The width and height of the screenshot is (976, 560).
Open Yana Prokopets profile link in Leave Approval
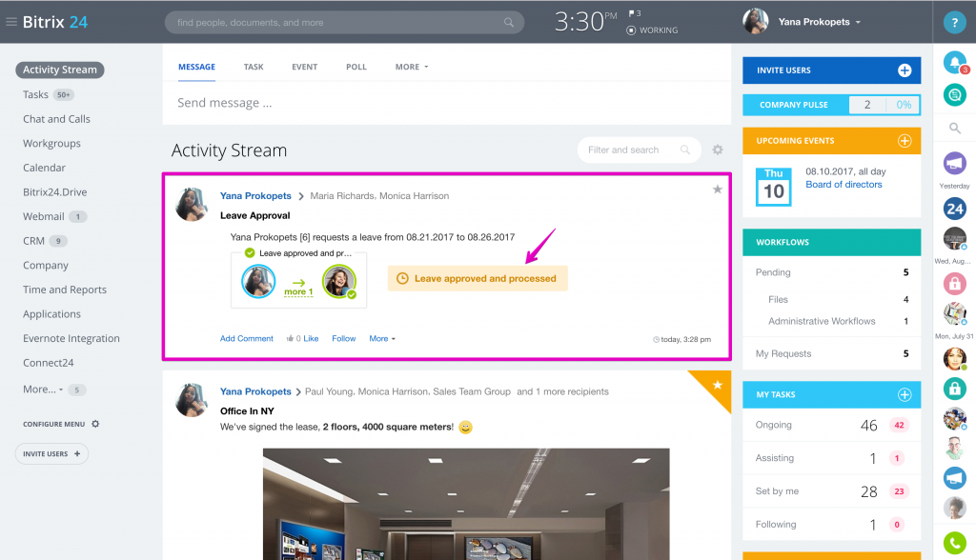click(x=255, y=195)
